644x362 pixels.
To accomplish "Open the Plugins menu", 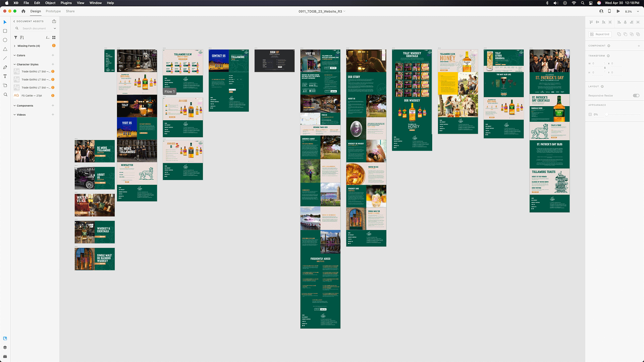I will pyautogui.click(x=66, y=3).
